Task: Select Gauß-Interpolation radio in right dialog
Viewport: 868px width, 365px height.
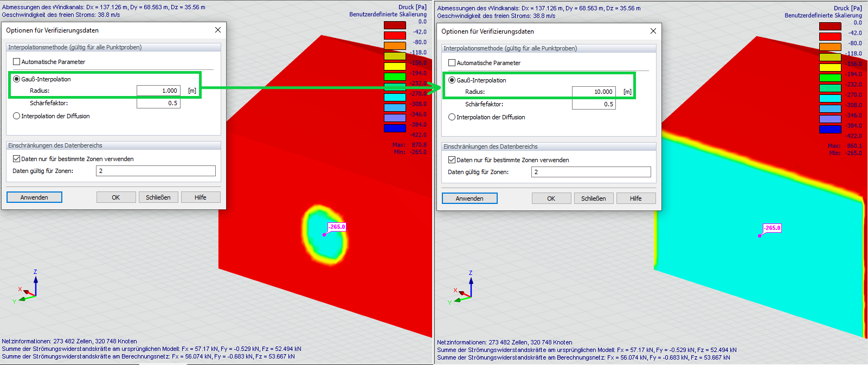Action: tap(452, 80)
